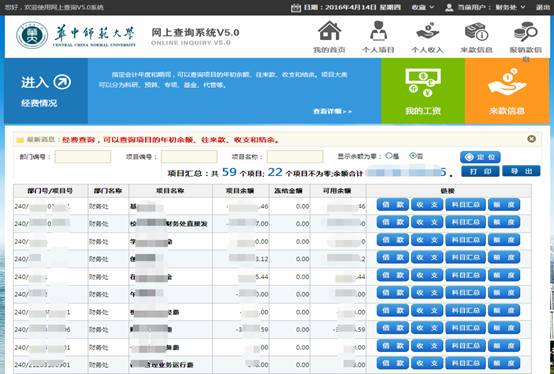Click the 59 project count number
554x374 pixels.
click(x=229, y=172)
